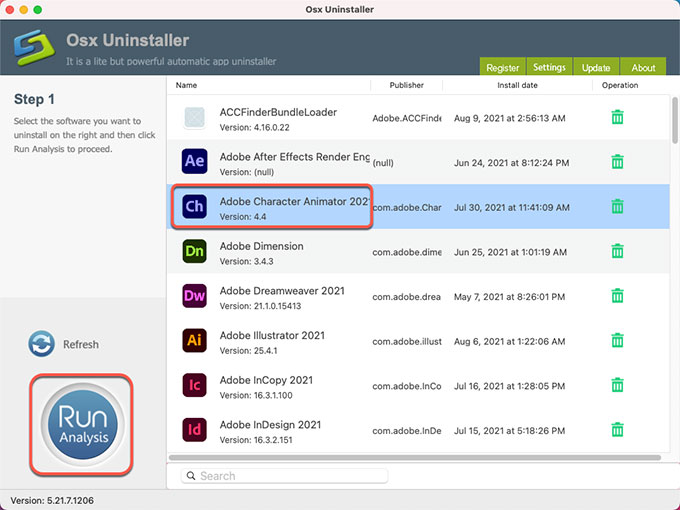This screenshot has height=510, width=680.
Task: Open the Settings tab
Action: pyautogui.click(x=549, y=67)
